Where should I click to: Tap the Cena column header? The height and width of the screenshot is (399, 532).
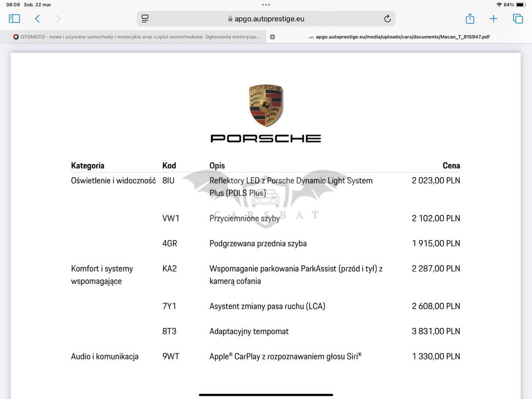tap(451, 166)
